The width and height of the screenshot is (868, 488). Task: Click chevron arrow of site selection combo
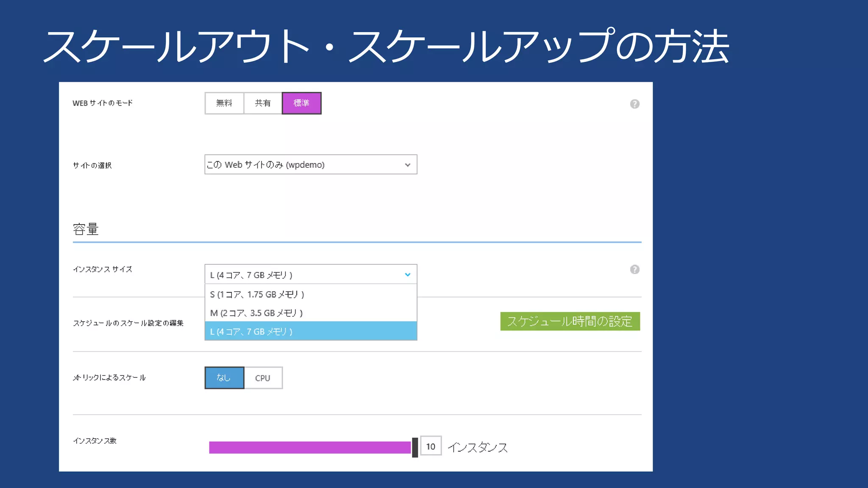coord(407,165)
